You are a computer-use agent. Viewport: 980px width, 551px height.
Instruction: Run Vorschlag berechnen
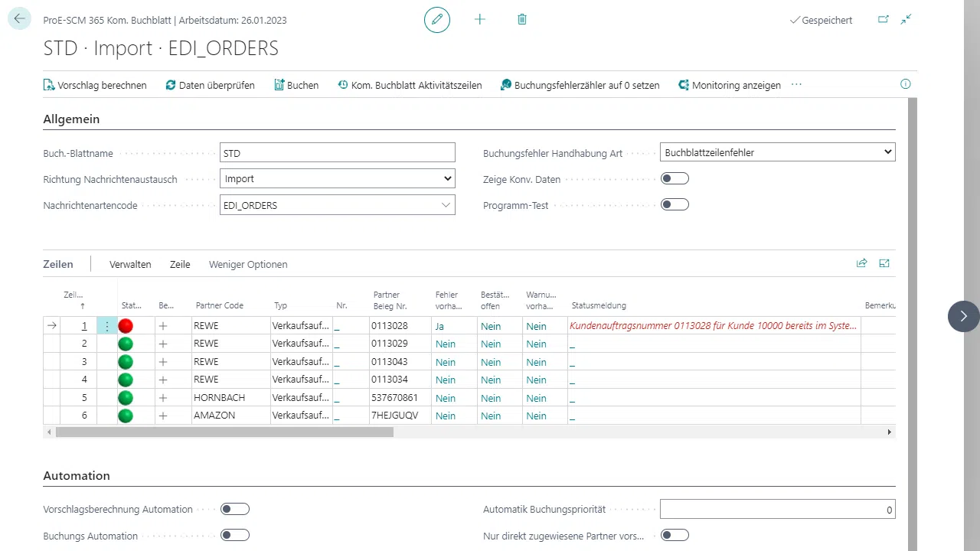point(95,85)
